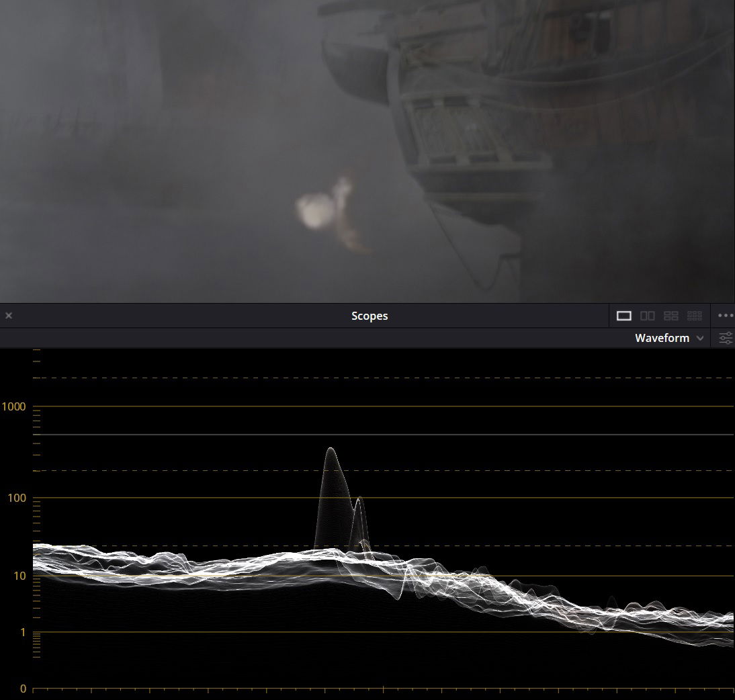The height and width of the screenshot is (700, 735).
Task: Open waveform scope settings sliders
Action: tap(725, 338)
